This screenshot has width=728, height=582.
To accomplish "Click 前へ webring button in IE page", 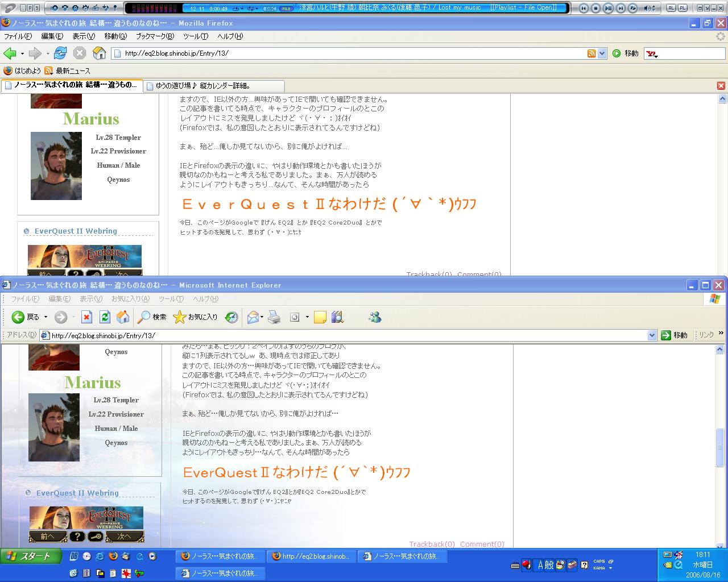I will coord(48,537).
